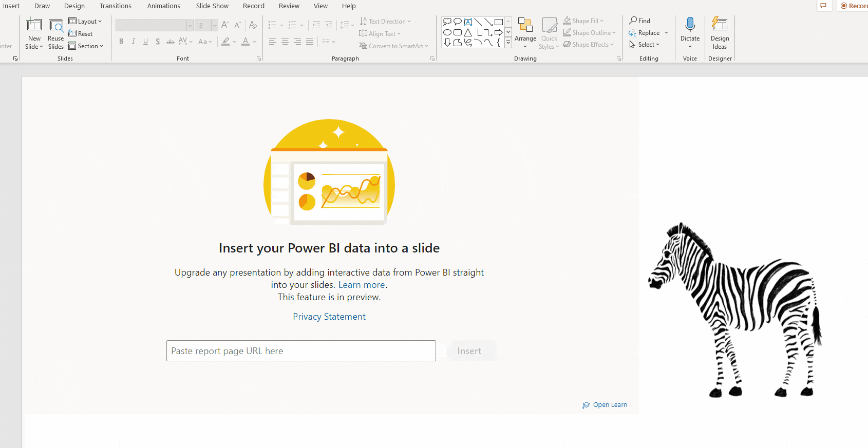Expand the shapes gallery More button
Screen dimensions: 868x448
[x=508, y=43]
